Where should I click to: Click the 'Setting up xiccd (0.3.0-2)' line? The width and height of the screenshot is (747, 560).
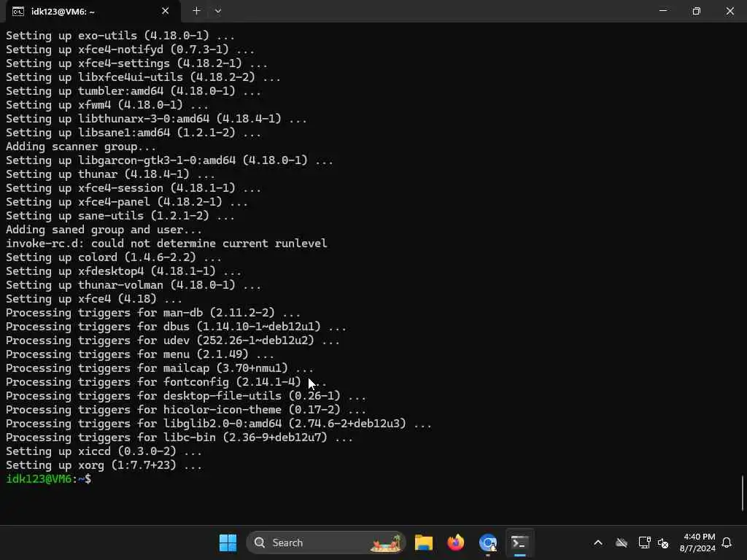pyautogui.click(x=104, y=451)
